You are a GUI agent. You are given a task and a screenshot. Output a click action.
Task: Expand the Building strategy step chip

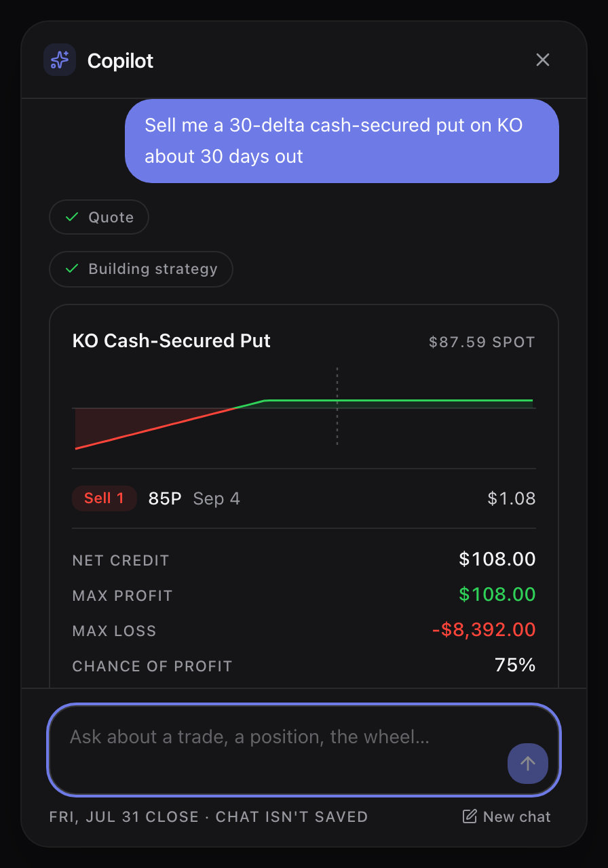point(141,269)
